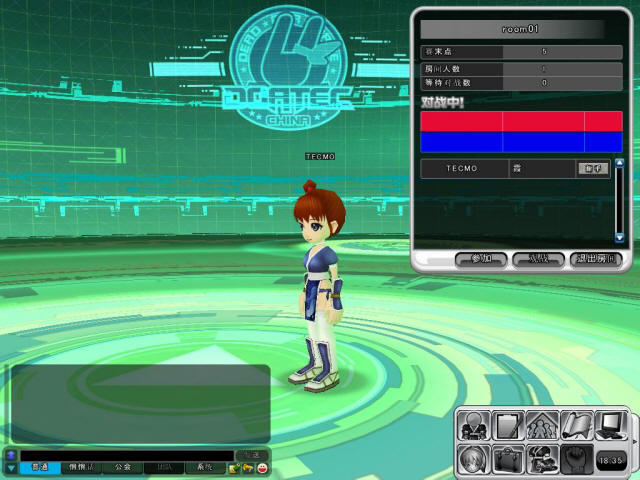Click the 参加 join button
The image size is (640, 480).
(x=481, y=259)
